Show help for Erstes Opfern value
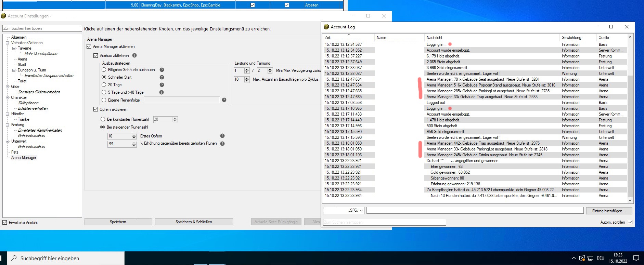 [x=222, y=136]
